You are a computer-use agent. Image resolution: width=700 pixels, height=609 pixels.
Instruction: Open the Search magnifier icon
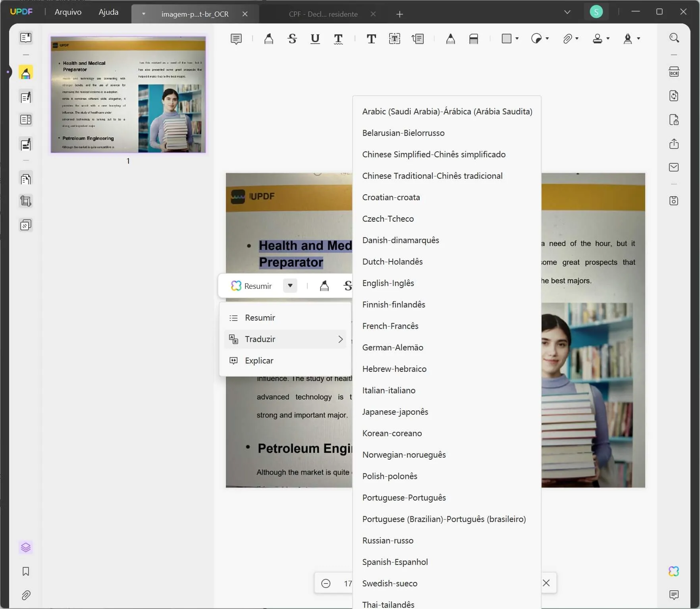click(x=674, y=38)
